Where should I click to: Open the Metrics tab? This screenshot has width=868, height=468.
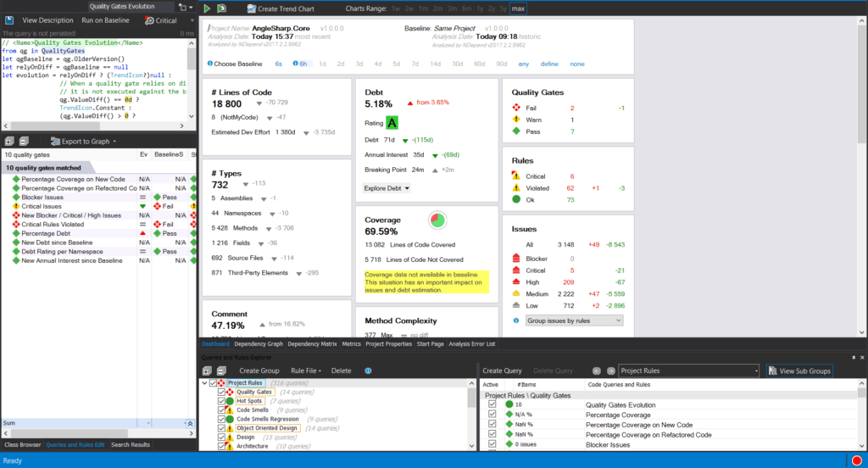[x=351, y=344]
